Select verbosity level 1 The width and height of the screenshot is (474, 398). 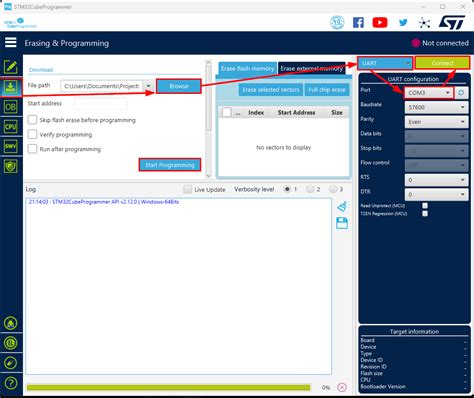pos(287,189)
